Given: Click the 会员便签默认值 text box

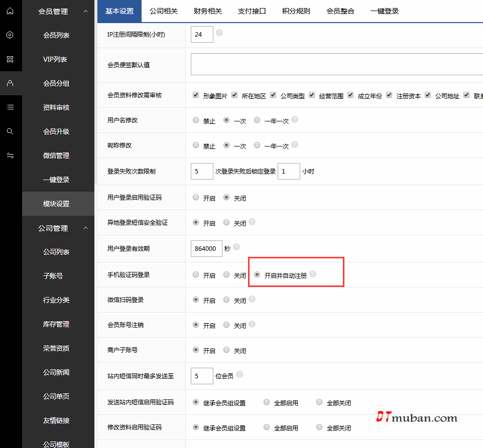Looking at the screenshot, I should coord(336,64).
